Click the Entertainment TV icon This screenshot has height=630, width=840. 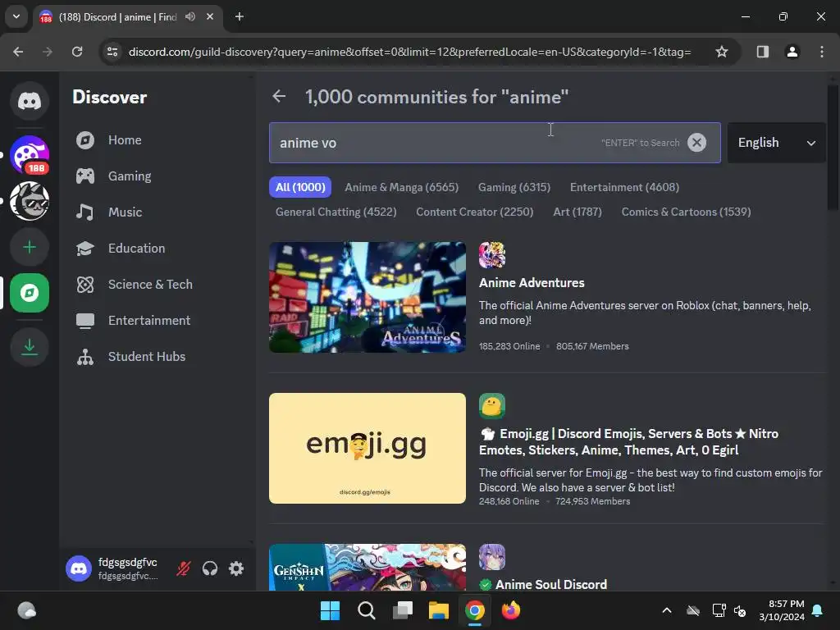click(x=85, y=321)
